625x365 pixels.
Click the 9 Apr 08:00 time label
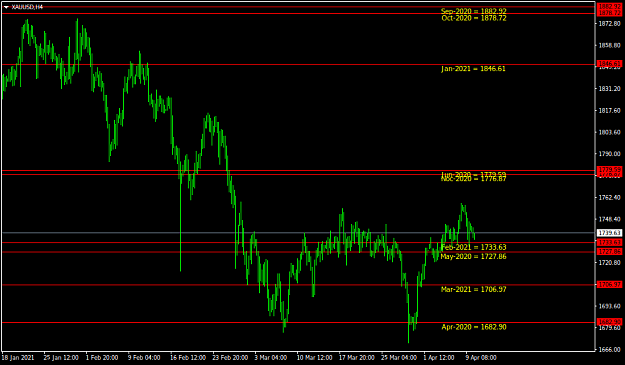tap(481, 357)
